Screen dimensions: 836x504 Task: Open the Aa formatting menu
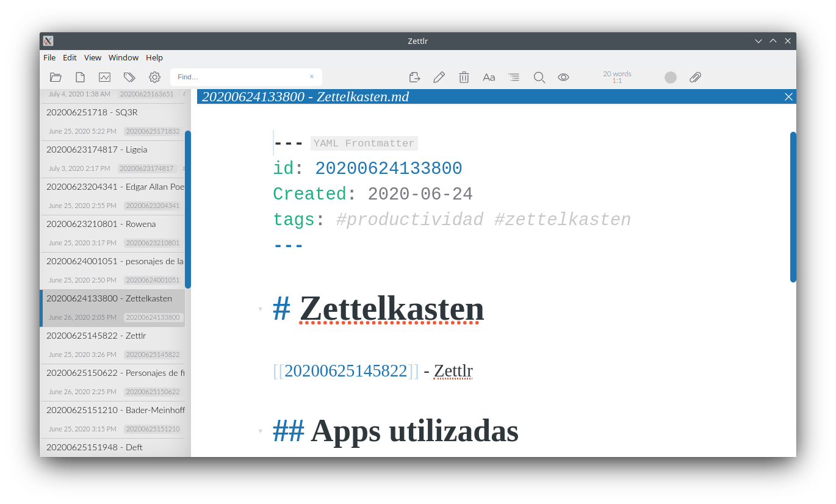(489, 77)
